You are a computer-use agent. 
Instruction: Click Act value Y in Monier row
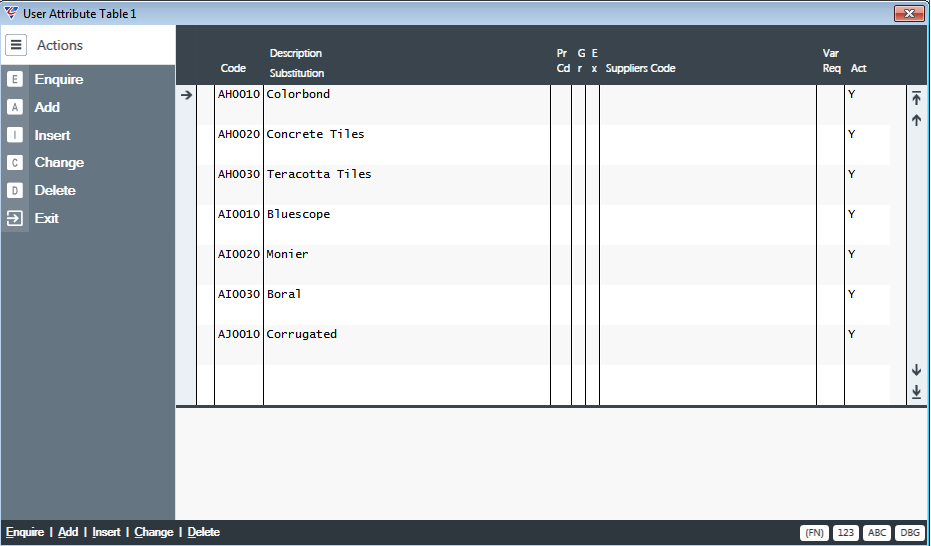(851, 254)
